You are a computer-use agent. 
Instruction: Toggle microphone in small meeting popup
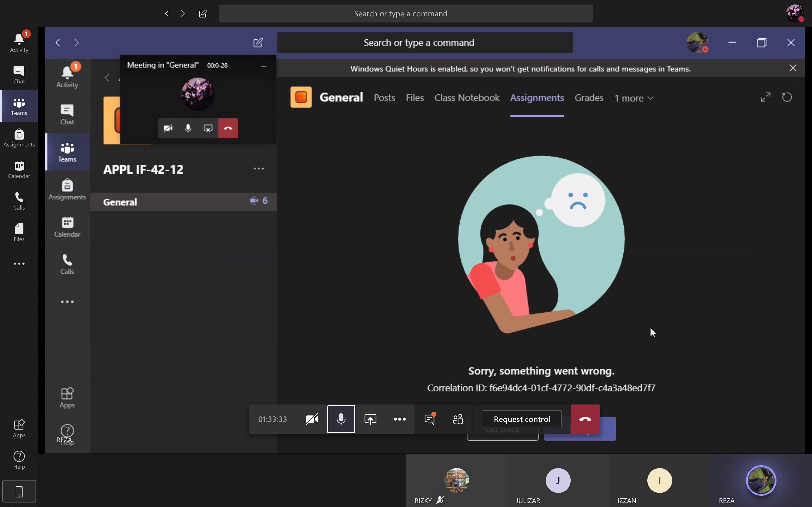(188, 128)
